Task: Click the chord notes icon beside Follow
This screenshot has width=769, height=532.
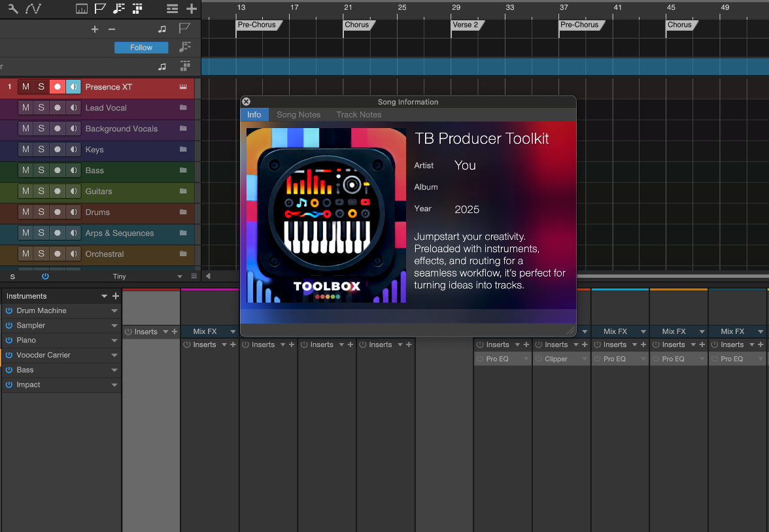Action: click(185, 47)
